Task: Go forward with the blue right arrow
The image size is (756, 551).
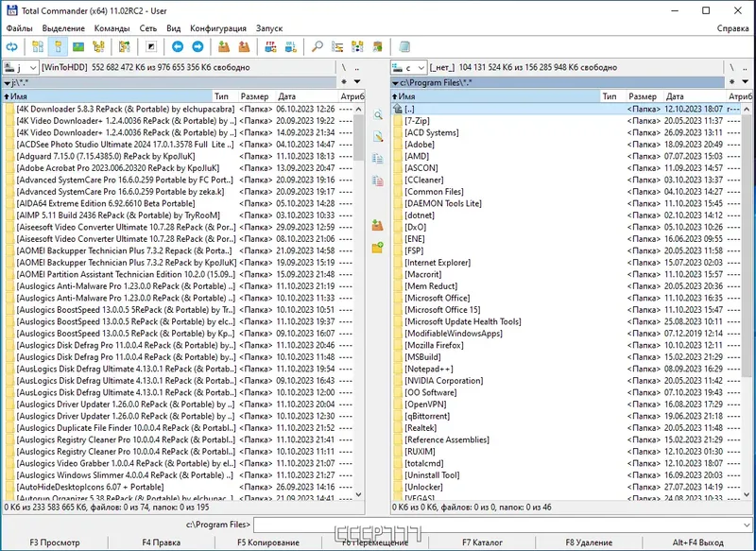Action: (198, 46)
